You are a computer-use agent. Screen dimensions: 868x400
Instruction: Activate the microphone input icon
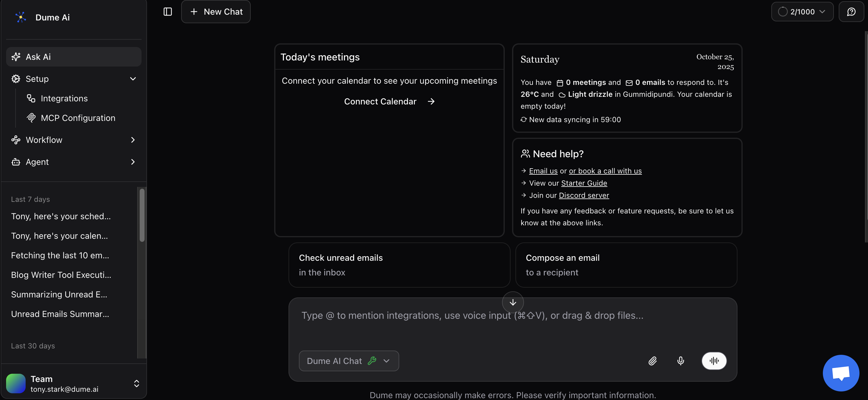681,361
